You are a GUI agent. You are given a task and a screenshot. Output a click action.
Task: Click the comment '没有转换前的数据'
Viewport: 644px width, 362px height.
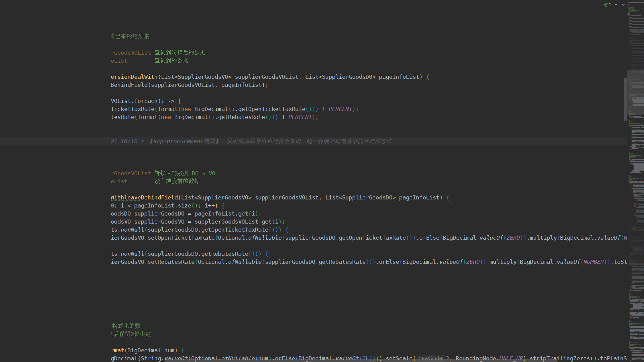click(177, 181)
